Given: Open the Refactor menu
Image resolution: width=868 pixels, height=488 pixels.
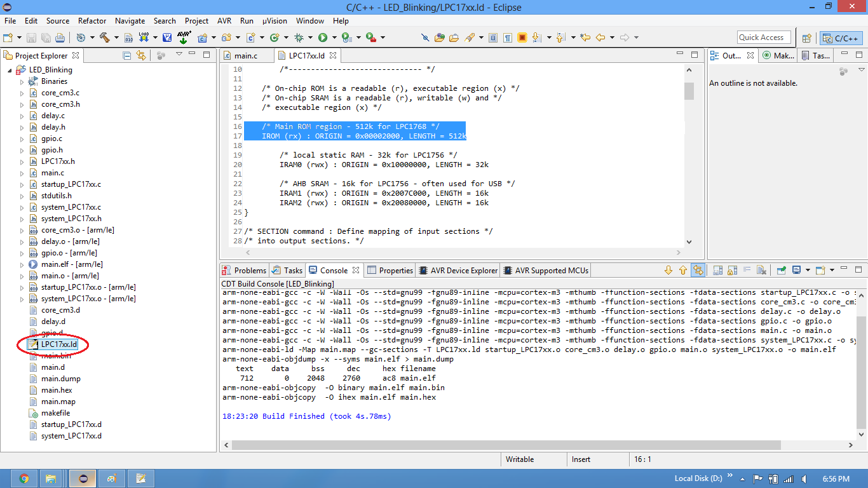Looking at the screenshot, I should [92, 21].
